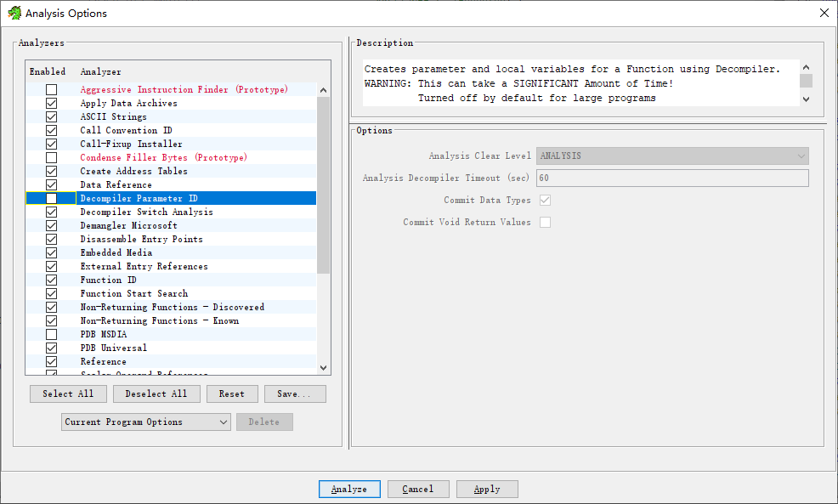Toggle Non-Returning Functions - Discovered checkbox

pyautogui.click(x=51, y=308)
